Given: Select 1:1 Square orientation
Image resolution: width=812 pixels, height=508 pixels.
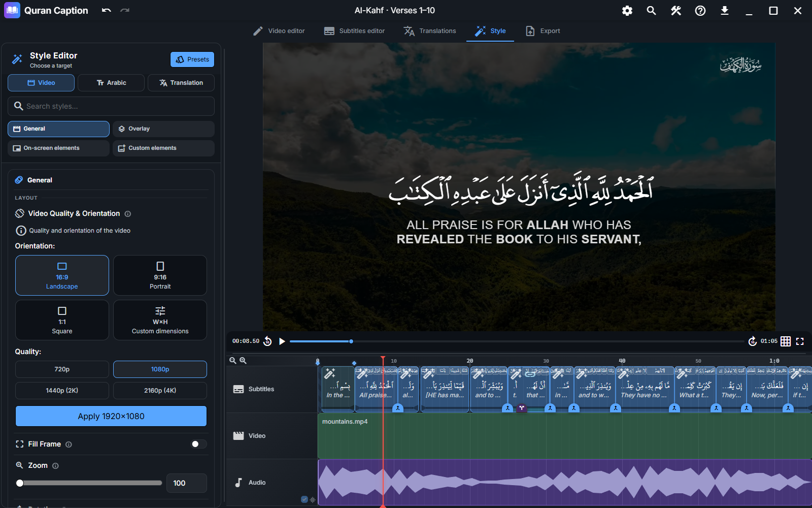Looking at the screenshot, I should click(62, 320).
